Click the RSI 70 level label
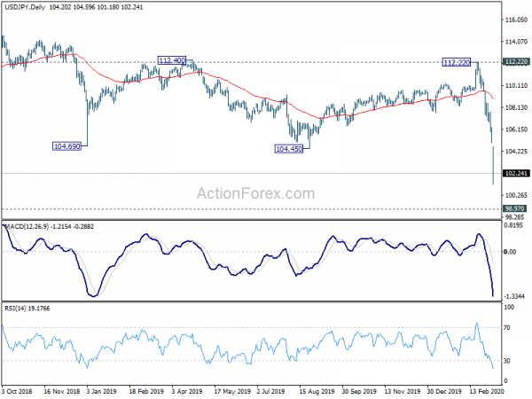This screenshot has width=532, height=399. (x=507, y=328)
